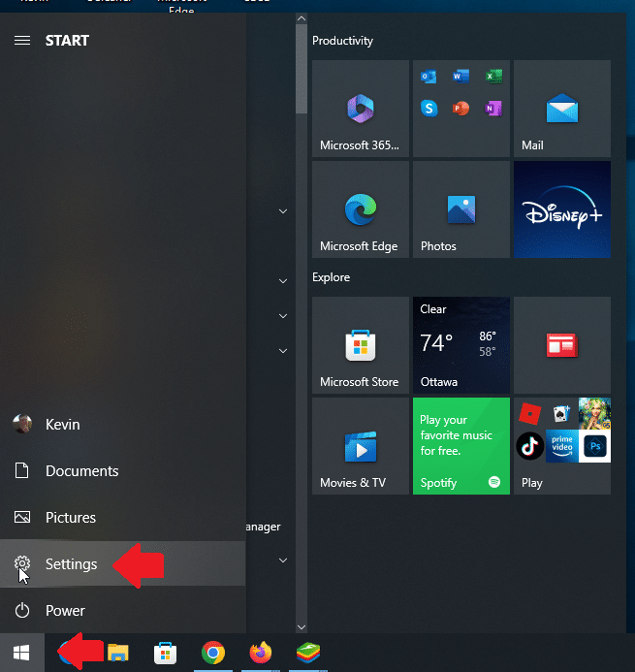This screenshot has height=672, width=635.
Task: Open Microsoft Store from the taskbar
Action: pyautogui.click(x=166, y=653)
